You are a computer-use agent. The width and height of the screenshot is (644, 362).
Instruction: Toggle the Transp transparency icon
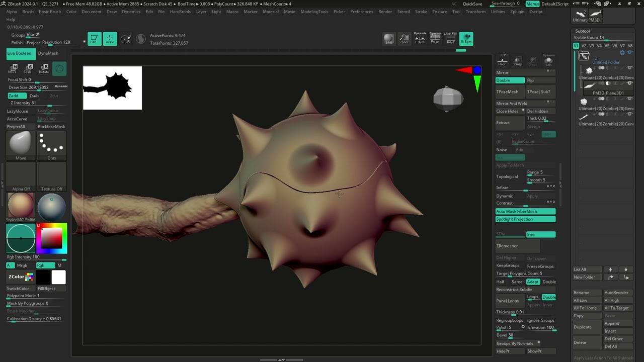click(517, 61)
